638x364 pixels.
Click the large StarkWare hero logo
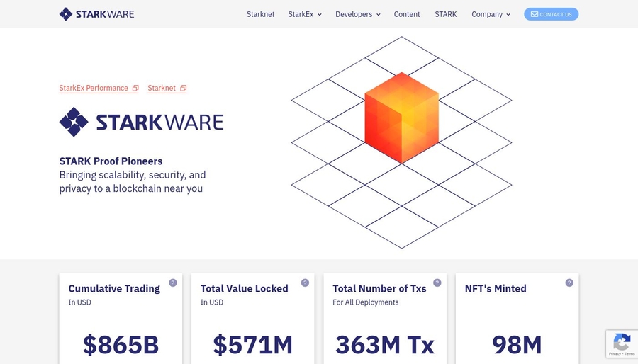(141, 122)
